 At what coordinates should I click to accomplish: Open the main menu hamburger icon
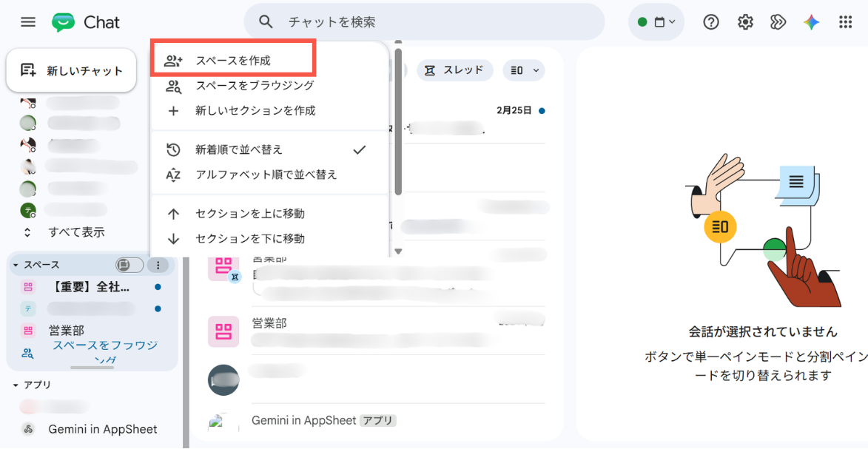point(27,22)
